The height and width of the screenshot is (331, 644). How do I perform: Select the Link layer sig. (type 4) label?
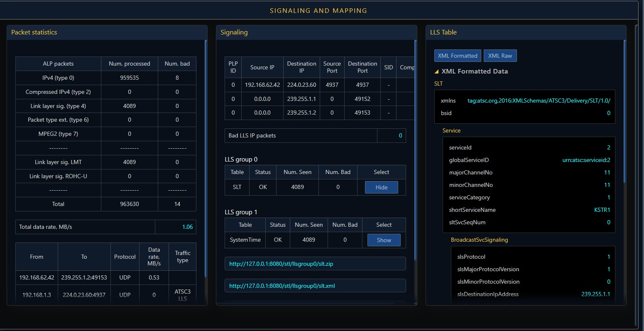click(x=58, y=106)
